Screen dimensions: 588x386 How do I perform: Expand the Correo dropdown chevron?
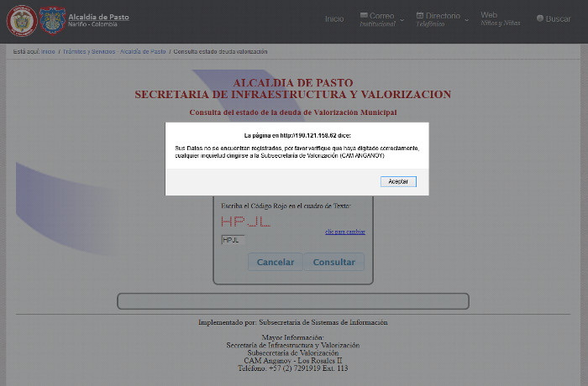pos(402,20)
